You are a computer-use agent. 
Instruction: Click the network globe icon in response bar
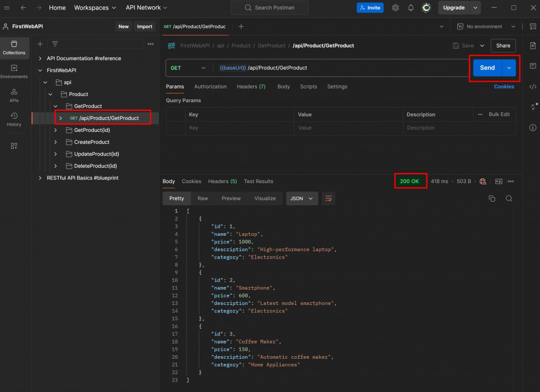pyautogui.click(x=483, y=181)
